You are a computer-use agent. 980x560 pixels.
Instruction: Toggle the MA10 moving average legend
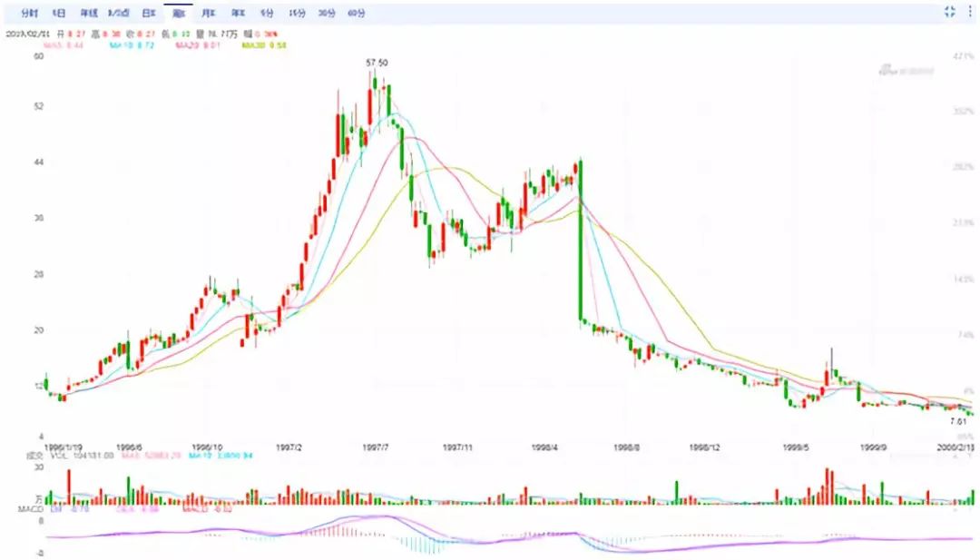pyautogui.click(x=128, y=44)
